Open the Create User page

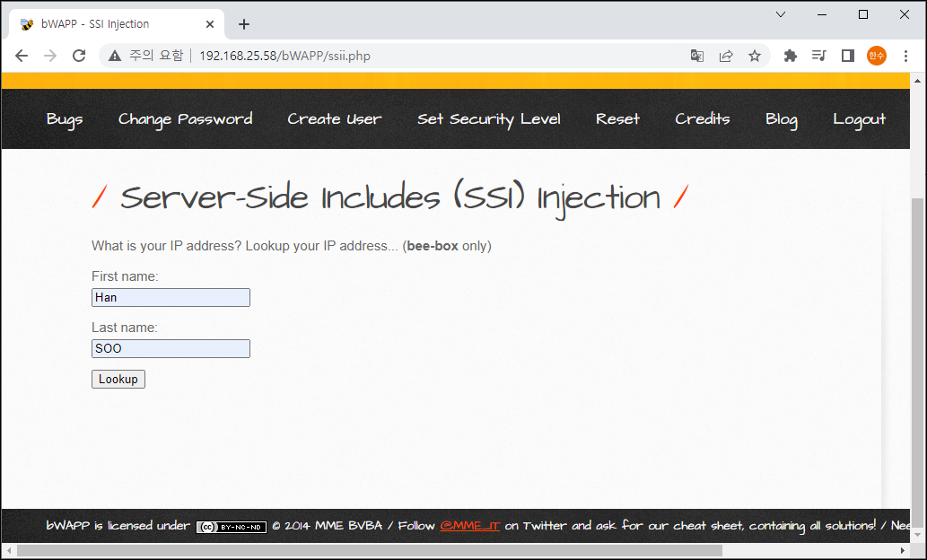click(x=335, y=118)
